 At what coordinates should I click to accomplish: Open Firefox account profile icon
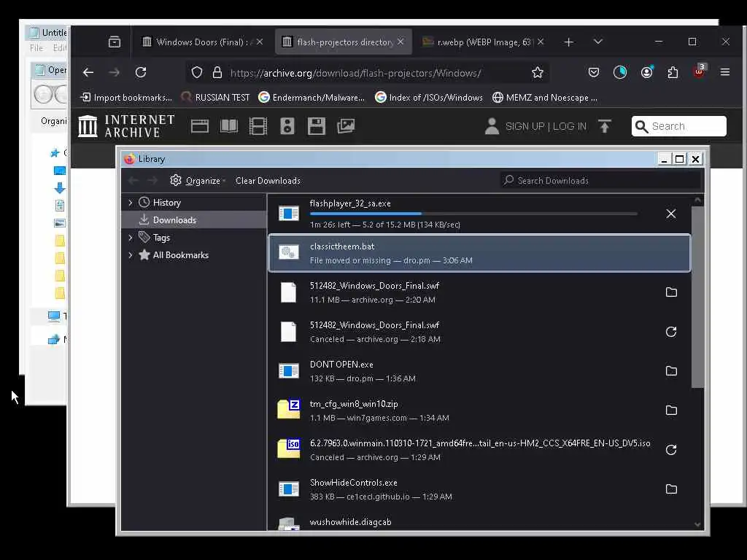click(x=646, y=72)
